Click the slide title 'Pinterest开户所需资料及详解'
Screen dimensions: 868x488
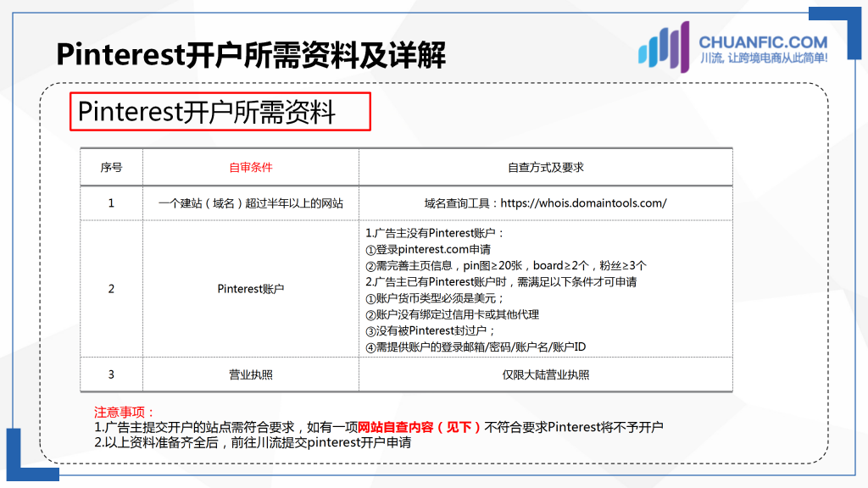(x=251, y=55)
